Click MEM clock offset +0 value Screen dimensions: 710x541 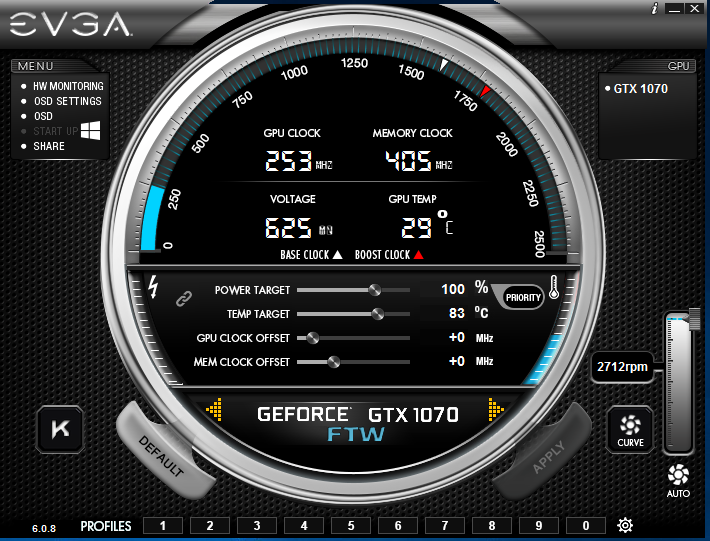click(456, 361)
